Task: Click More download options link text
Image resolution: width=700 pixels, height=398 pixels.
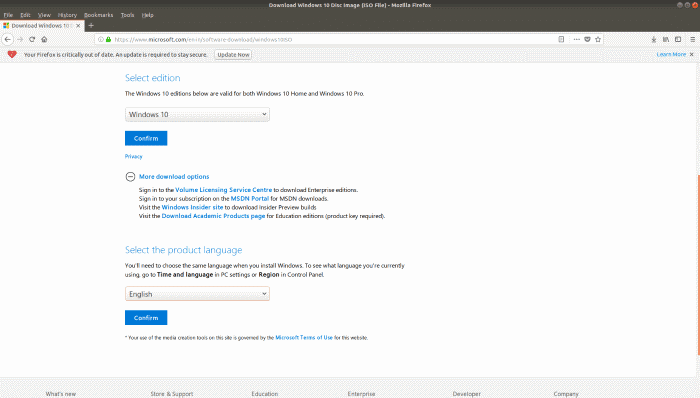Action: coord(174,177)
